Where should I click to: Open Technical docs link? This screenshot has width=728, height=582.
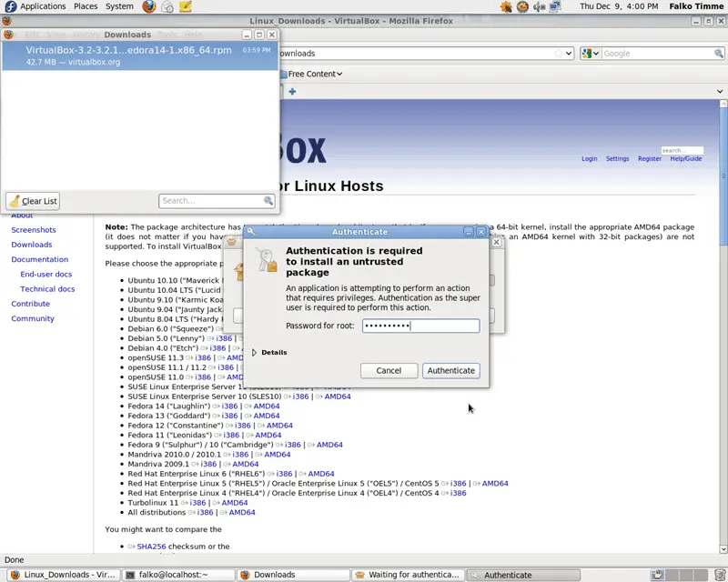[x=47, y=288]
